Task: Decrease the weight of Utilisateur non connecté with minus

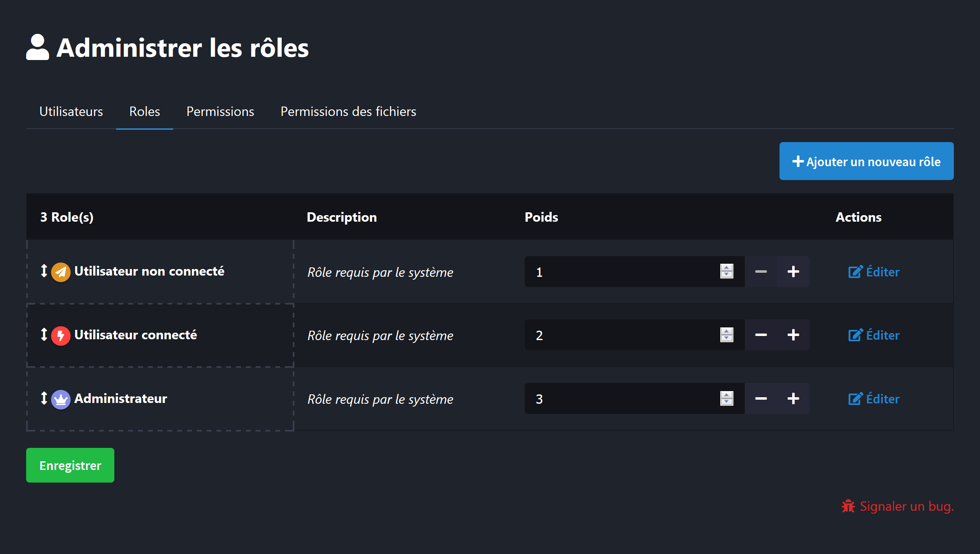Action: point(761,271)
